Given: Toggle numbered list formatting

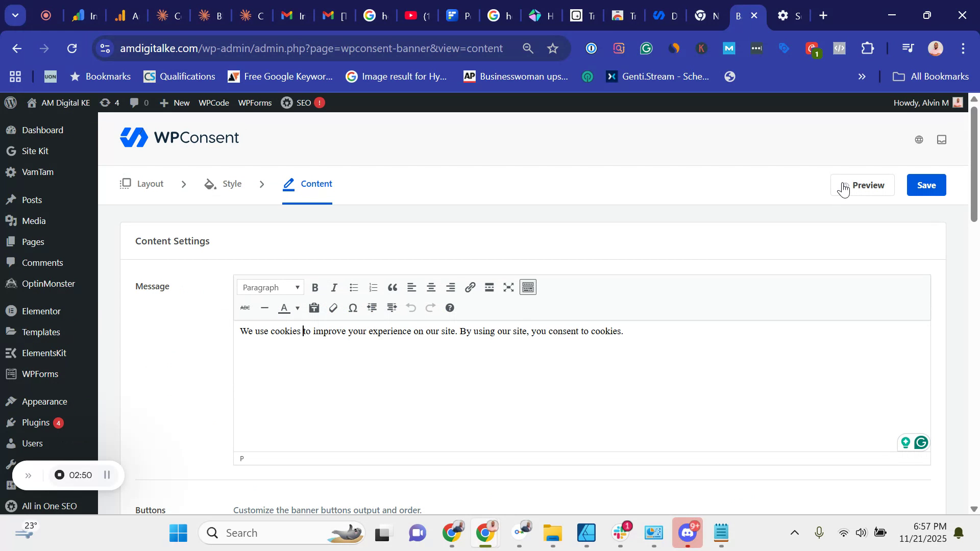Looking at the screenshot, I should point(373,287).
